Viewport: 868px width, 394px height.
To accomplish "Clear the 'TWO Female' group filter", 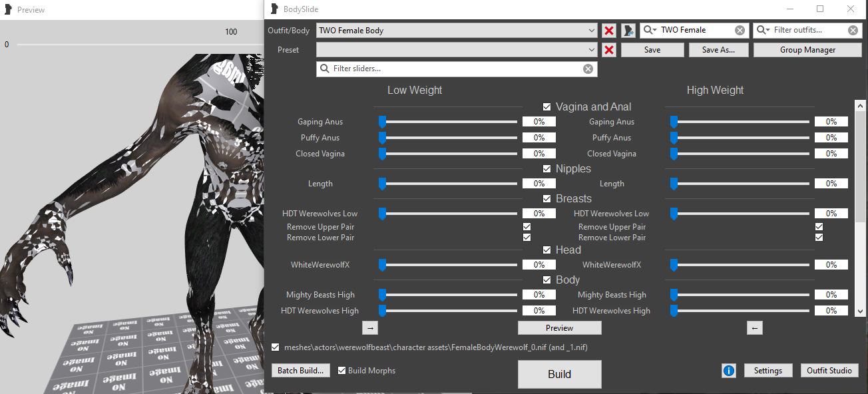I will [740, 31].
